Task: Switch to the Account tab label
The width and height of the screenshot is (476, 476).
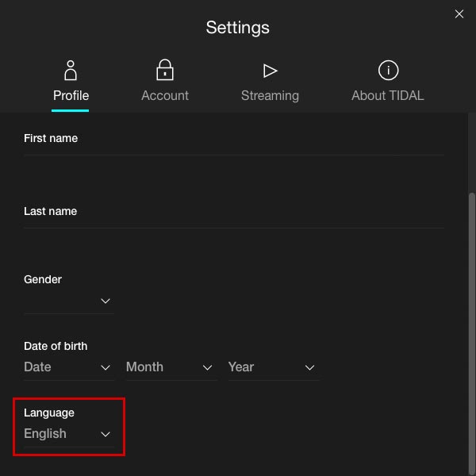Action: 165,96
